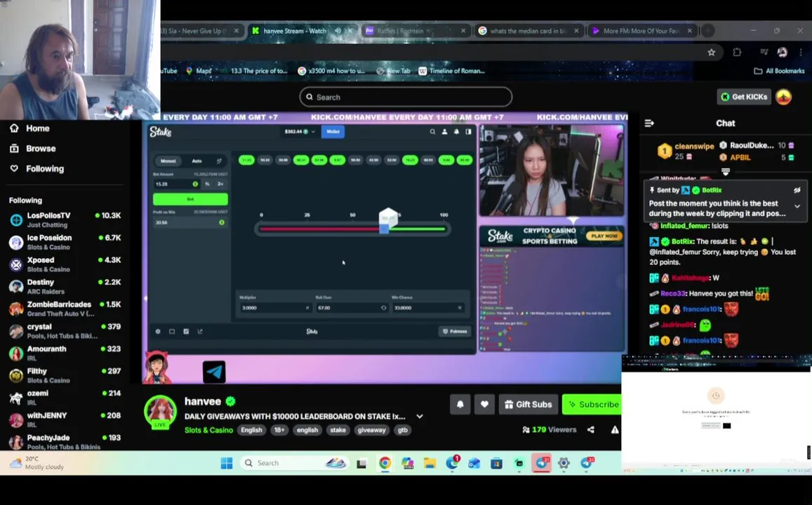The height and width of the screenshot is (505, 812).
Task: Open Timeline of Roman bookmark
Action: click(451, 71)
